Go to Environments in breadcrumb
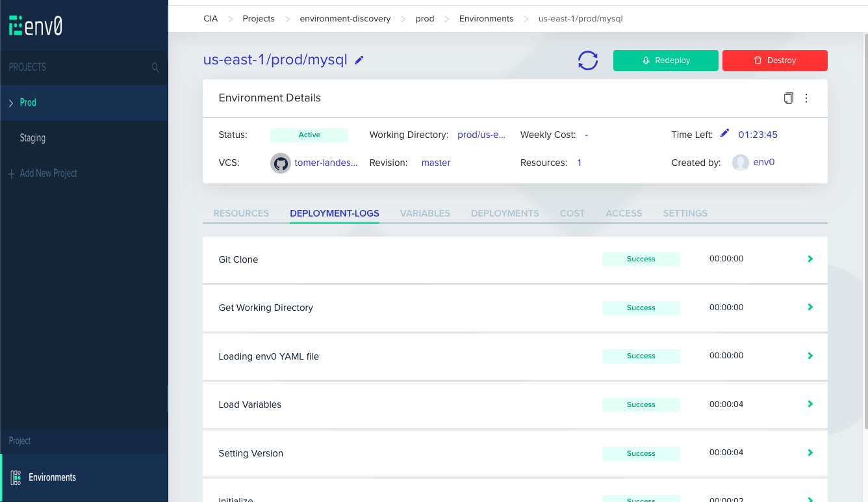Screen dimensions: 868x502 pos(486,19)
